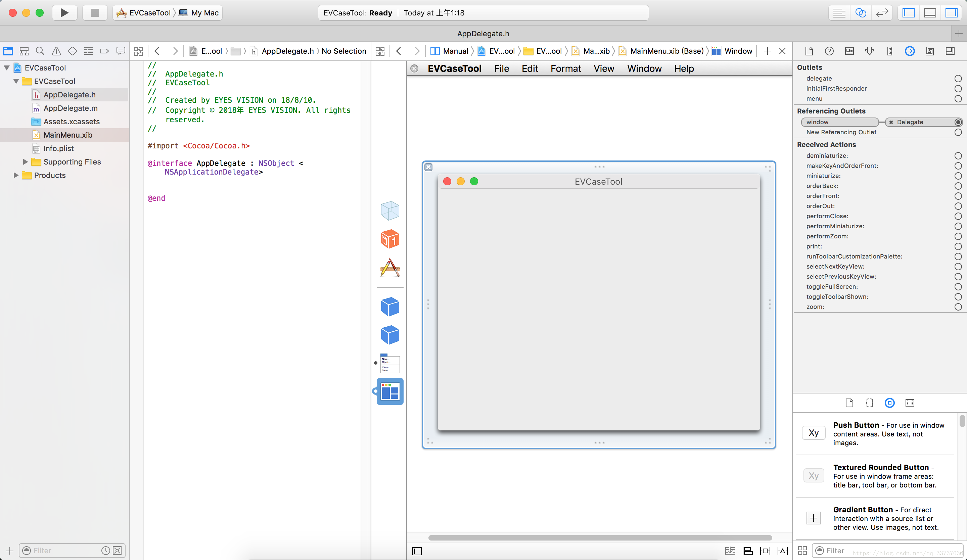Click the delegate outlet connection circle
The height and width of the screenshot is (560, 967).
pos(958,79)
